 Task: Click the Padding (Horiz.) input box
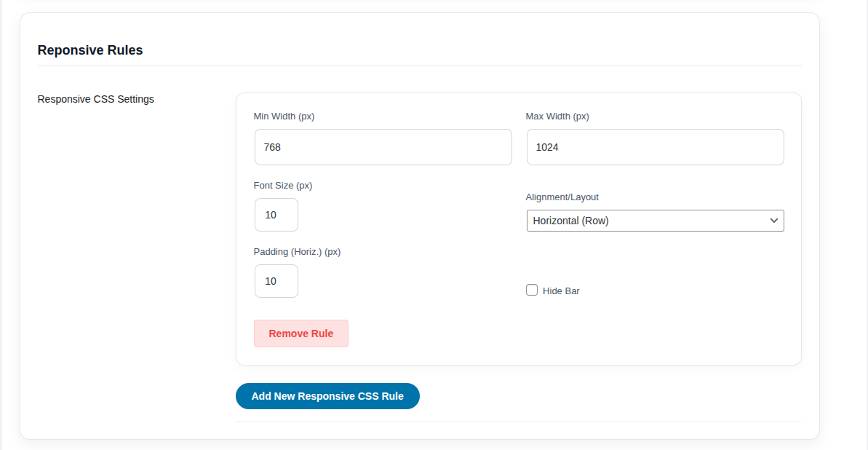pos(276,281)
